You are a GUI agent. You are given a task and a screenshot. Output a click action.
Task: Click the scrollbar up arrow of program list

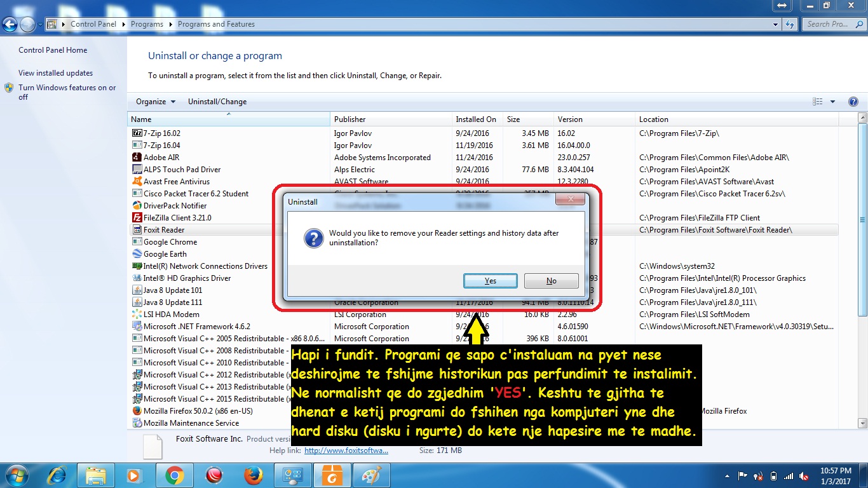click(x=862, y=119)
